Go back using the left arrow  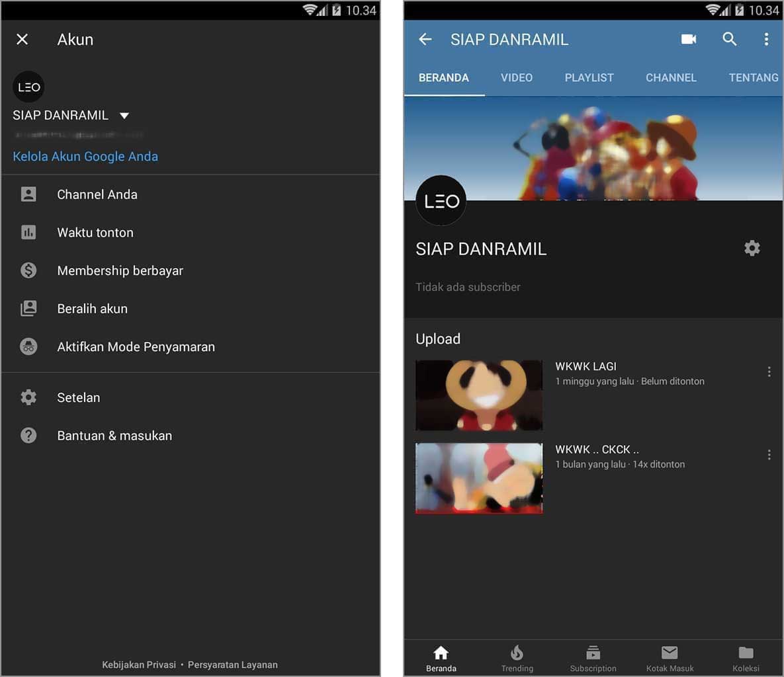pyautogui.click(x=425, y=39)
